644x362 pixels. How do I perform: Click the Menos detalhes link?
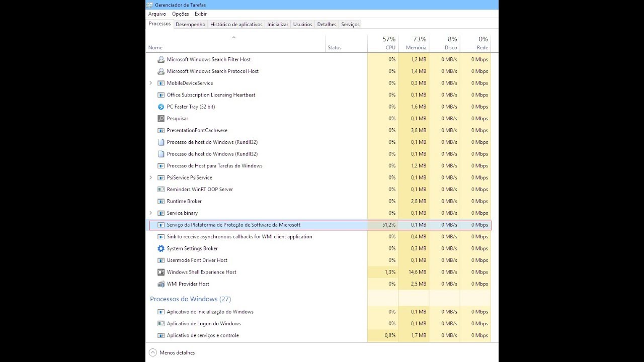click(x=177, y=353)
